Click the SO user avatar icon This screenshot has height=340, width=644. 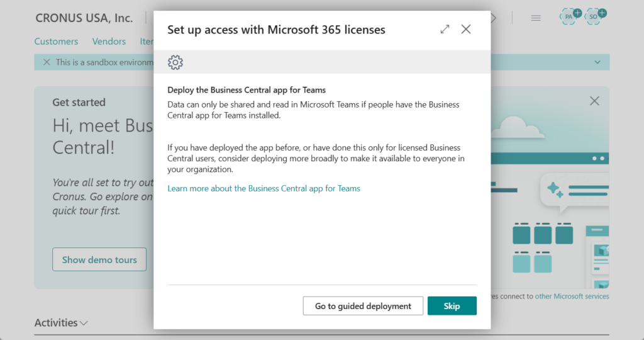(594, 17)
